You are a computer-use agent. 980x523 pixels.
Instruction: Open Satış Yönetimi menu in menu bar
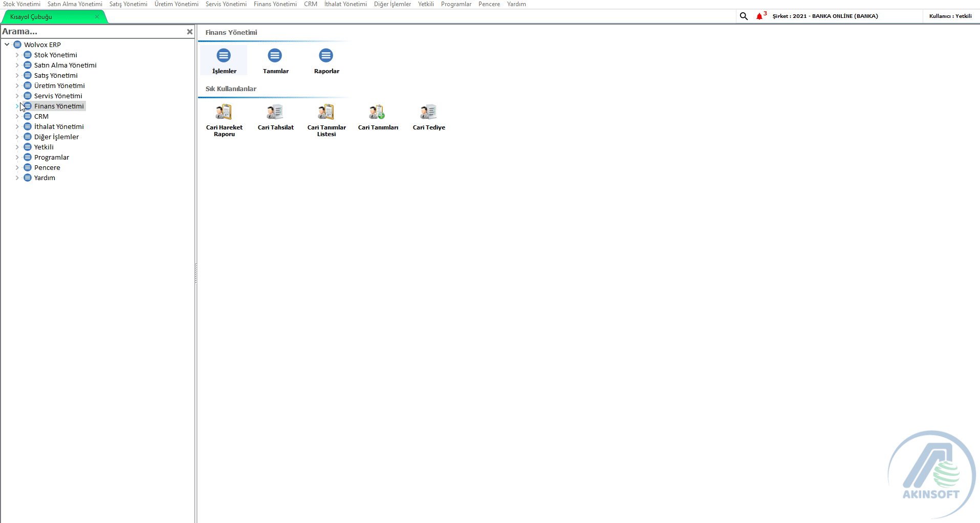128,4
